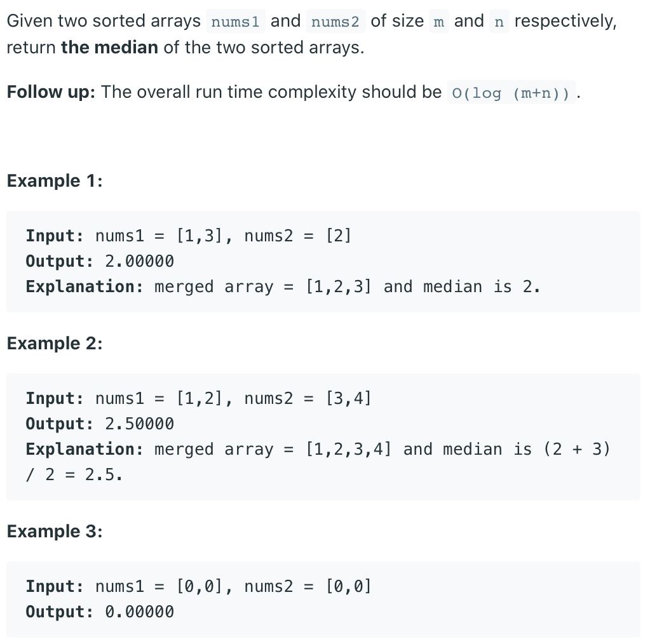
Task: Click the merged array [1,2,3,4] text
Action: 348,449
